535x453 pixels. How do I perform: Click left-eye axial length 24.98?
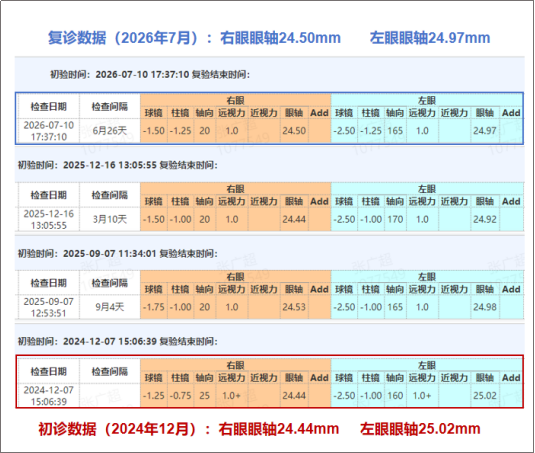pyautogui.click(x=485, y=307)
